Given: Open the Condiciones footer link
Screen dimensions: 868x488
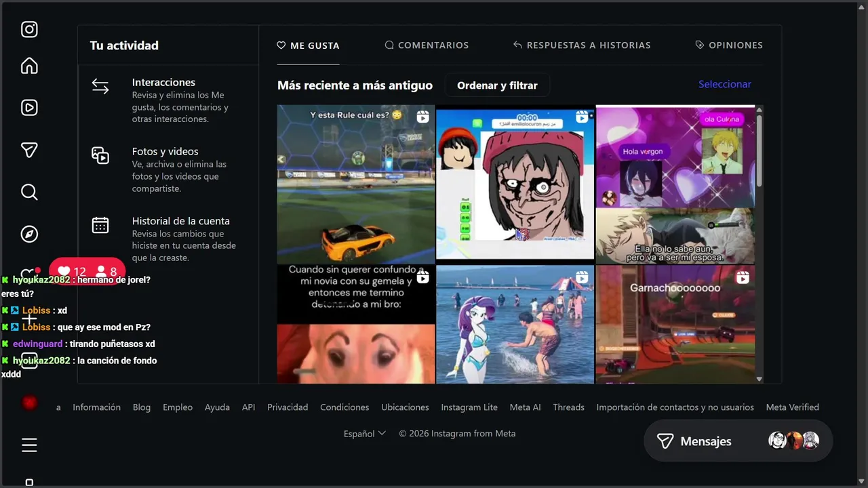Looking at the screenshot, I should (x=344, y=407).
